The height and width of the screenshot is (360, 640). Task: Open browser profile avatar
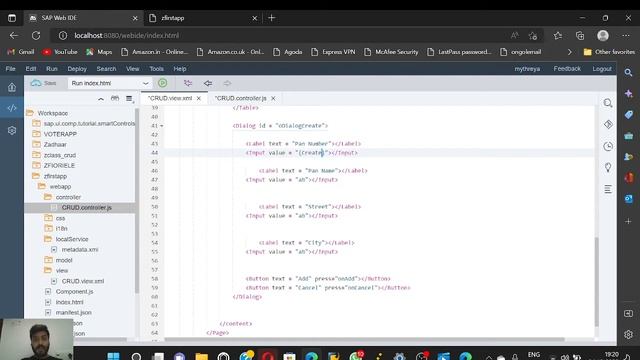[603, 36]
